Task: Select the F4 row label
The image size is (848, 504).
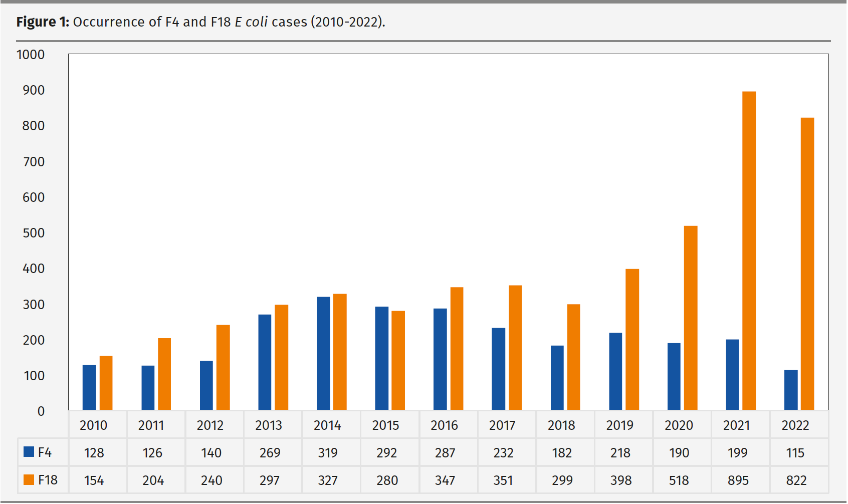Action: point(46,452)
